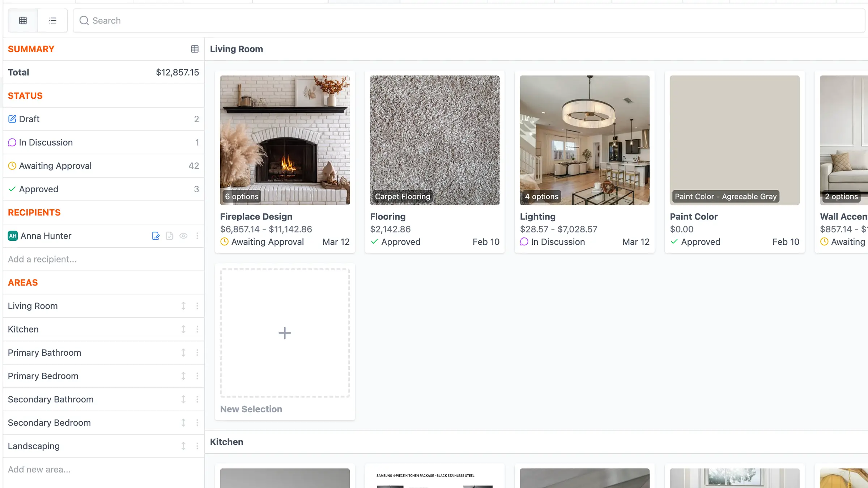Open Agreeable Gray paint color swatch

pos(734,140)
